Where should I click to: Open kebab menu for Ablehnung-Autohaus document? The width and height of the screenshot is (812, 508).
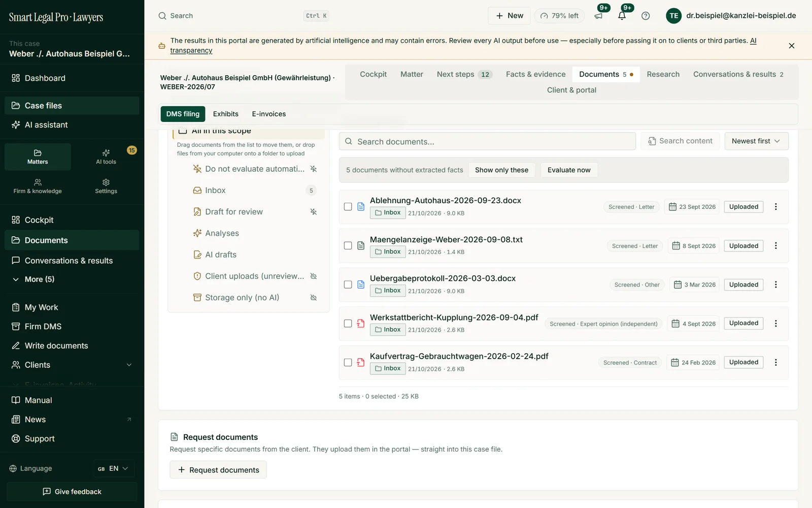click(x=775, y=207)
